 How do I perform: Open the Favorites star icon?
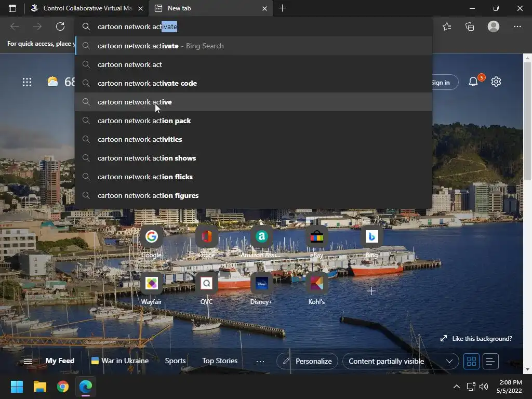[447, 26]
